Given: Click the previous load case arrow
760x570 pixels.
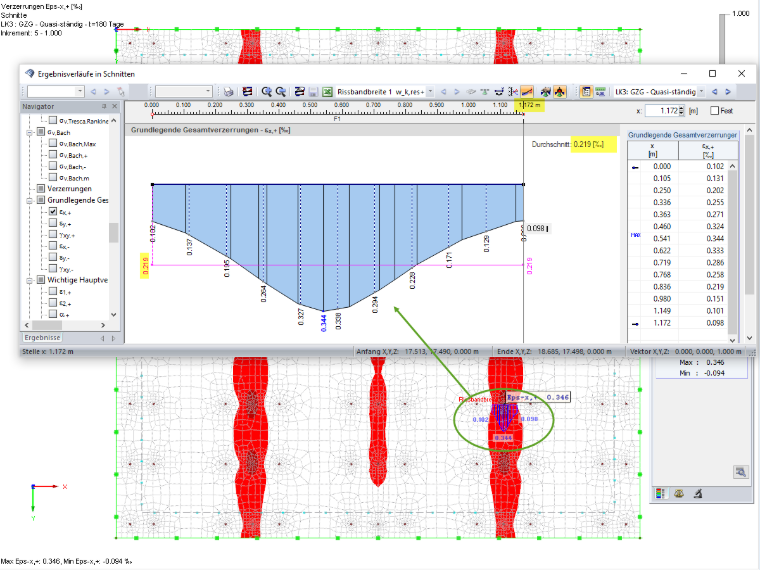Looking at the screenshot, I should (714, 92).
